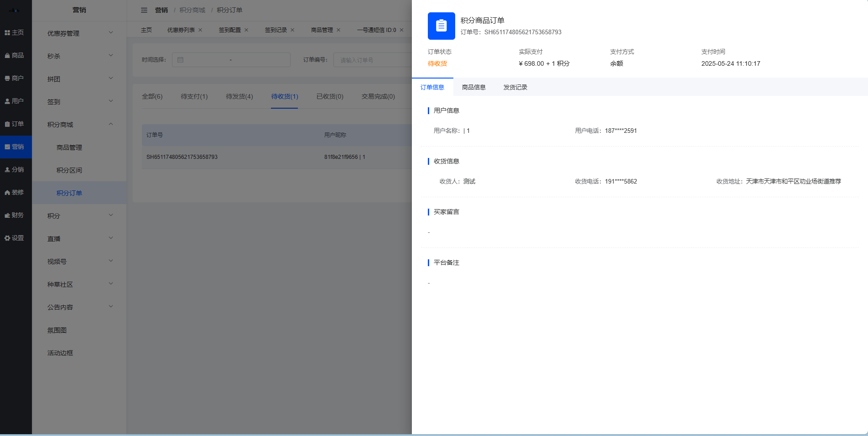Close the 优惠券列表 tab
Viewport: 868px width, 436px height.
coord(200,30)
